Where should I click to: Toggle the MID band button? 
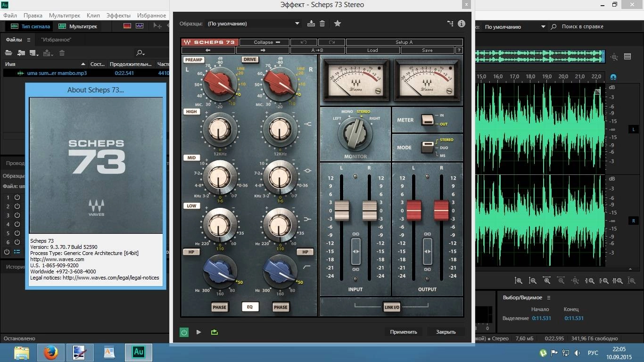(191, 158)
